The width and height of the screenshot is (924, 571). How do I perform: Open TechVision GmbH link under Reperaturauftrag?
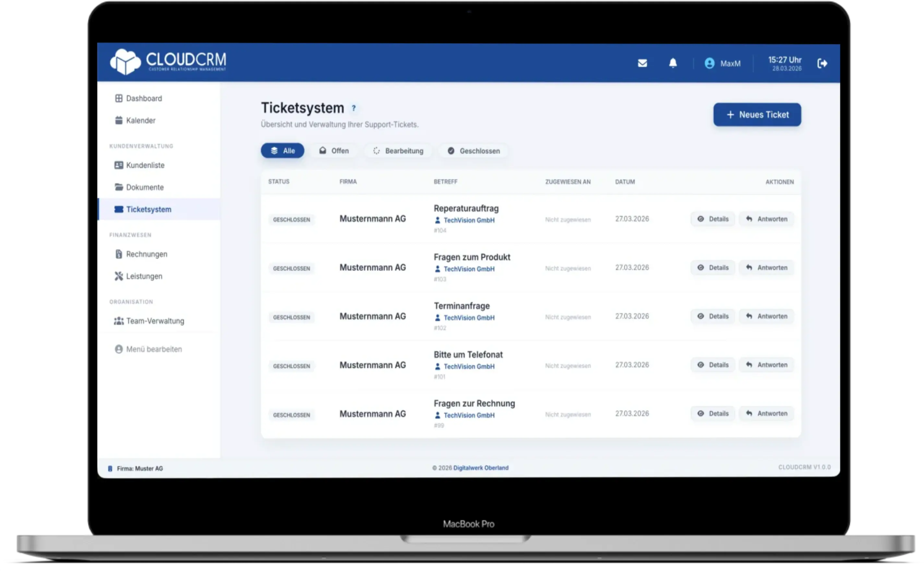[x=469, y=220]
